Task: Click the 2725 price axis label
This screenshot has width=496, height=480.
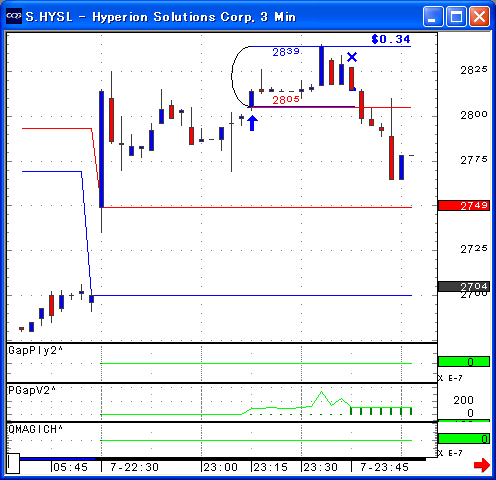Action: coord(474,249)
